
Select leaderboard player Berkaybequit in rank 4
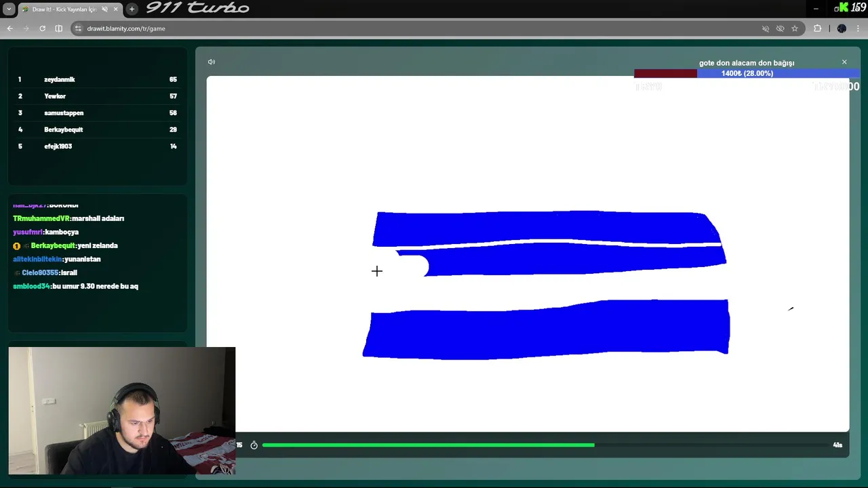tap(63, 129)
